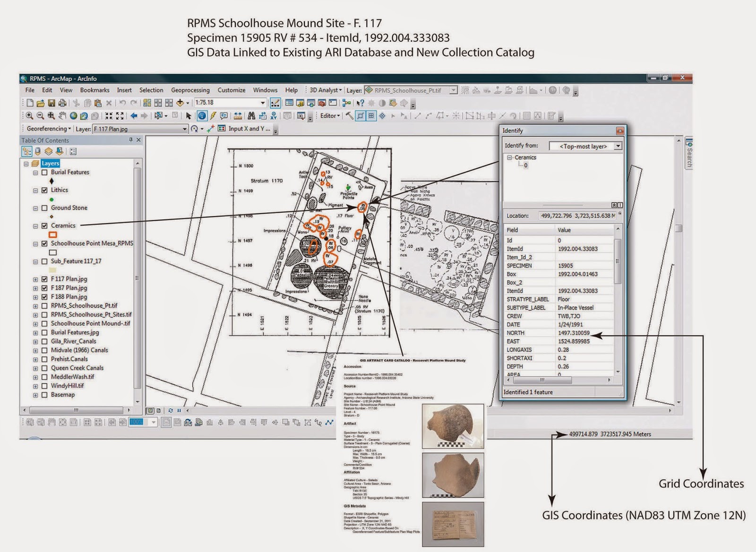The height and width of the screenshot is (552, 756).
Task: Open a map file with folder icon
Action: click(41, 103)
